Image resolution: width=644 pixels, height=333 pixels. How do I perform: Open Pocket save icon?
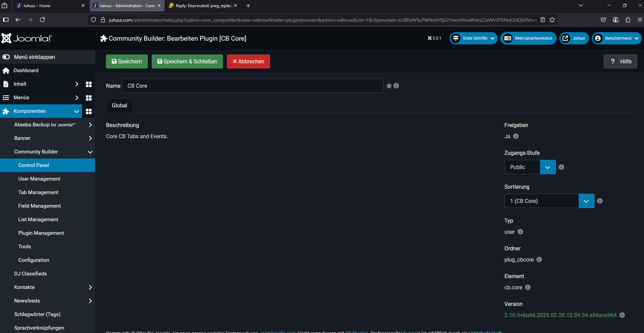pyautogui.click(x=603, y=20)
